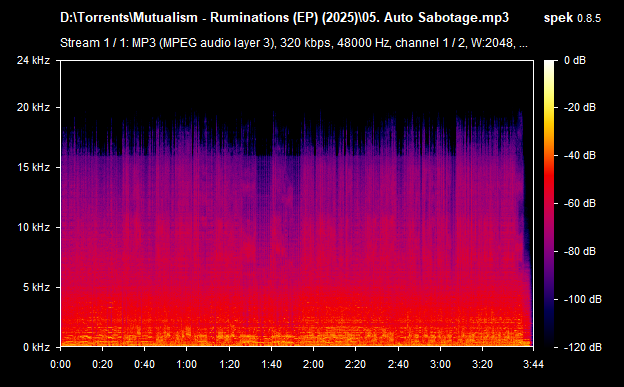Click the 20 kHz frequency axis label
The height and width of the screenshot is (387, 624).
coord(33,107)
